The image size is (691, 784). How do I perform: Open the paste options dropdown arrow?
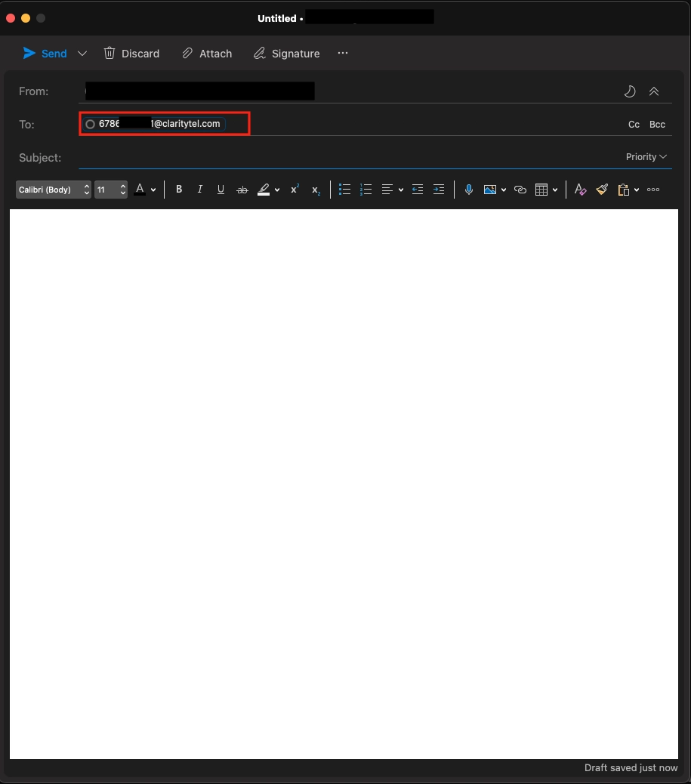click(637, 190)
